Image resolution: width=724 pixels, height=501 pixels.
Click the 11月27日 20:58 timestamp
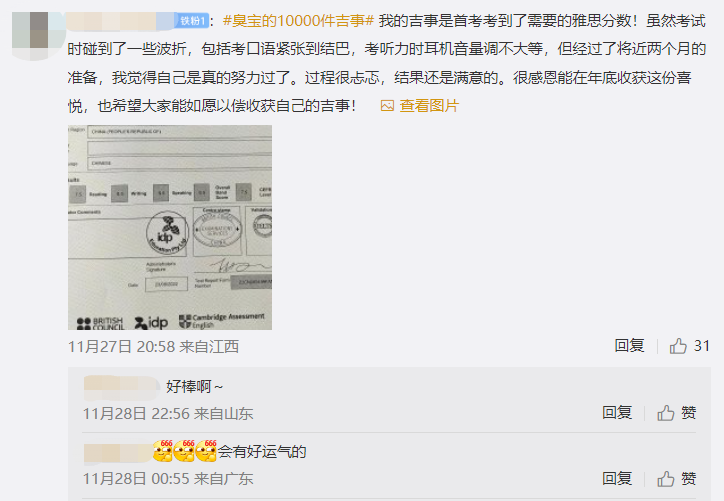(121, 347)
